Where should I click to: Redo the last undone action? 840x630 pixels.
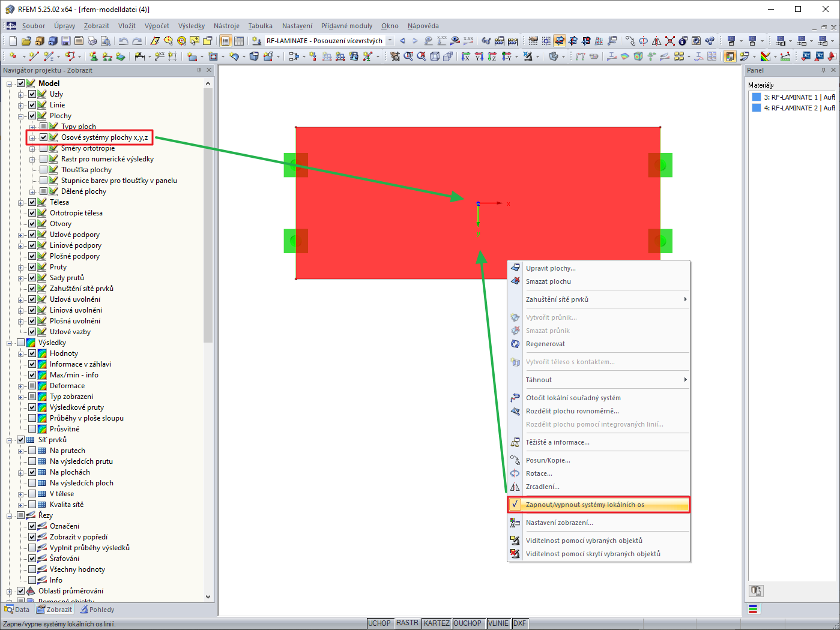pyautogui.click(x=137, y=41)
